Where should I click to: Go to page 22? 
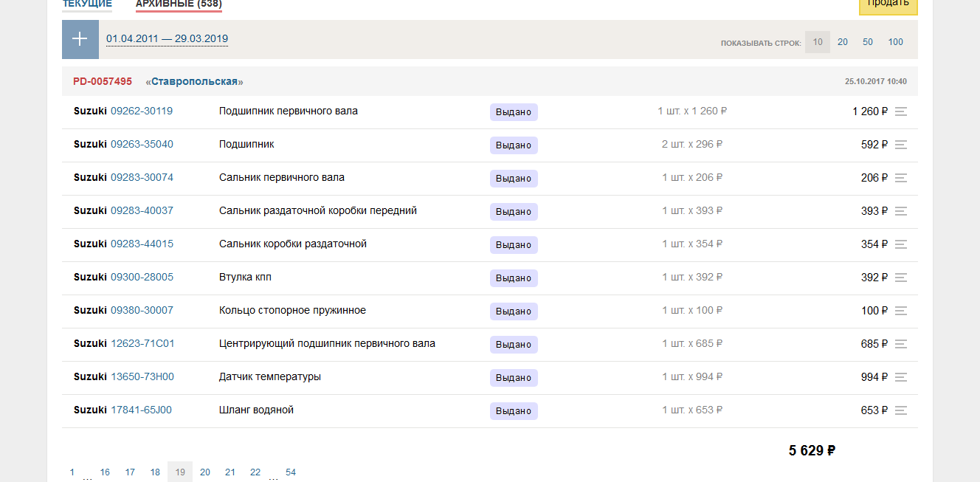click(x=255, y=472)
